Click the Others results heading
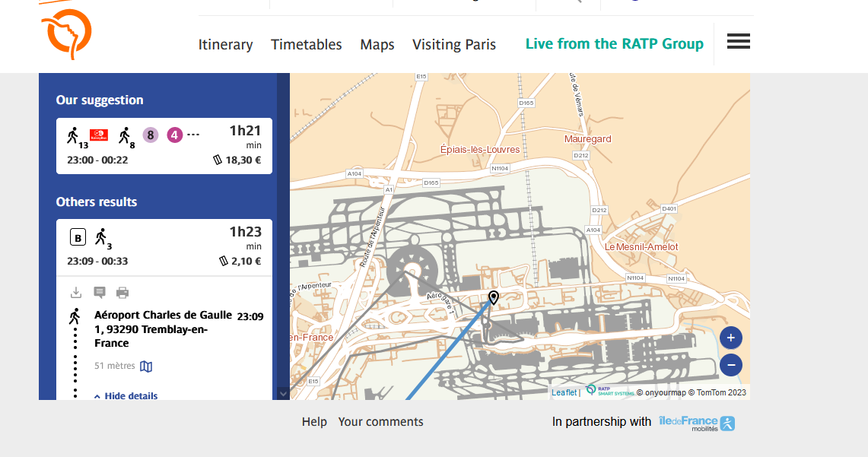The height and width of the screenshot is (457, 868). pos(97,202)
